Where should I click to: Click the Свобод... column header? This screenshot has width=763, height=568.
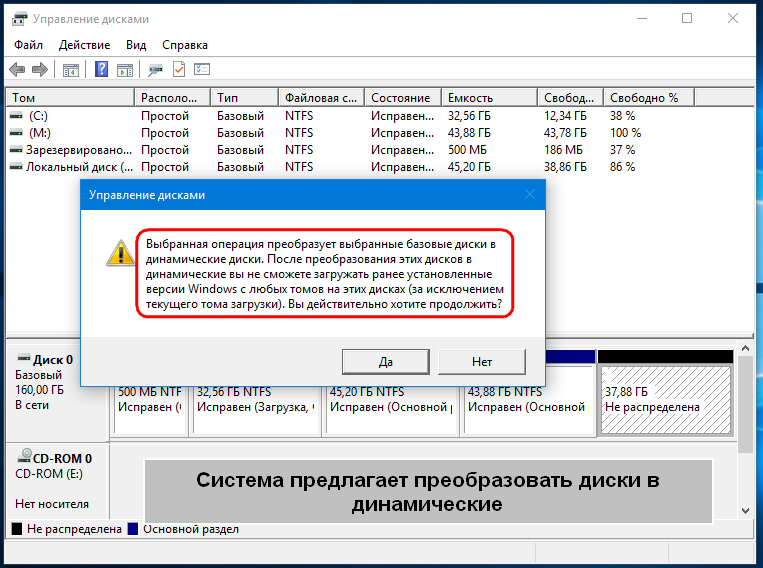pyautogui.click(x=570, y=97)
